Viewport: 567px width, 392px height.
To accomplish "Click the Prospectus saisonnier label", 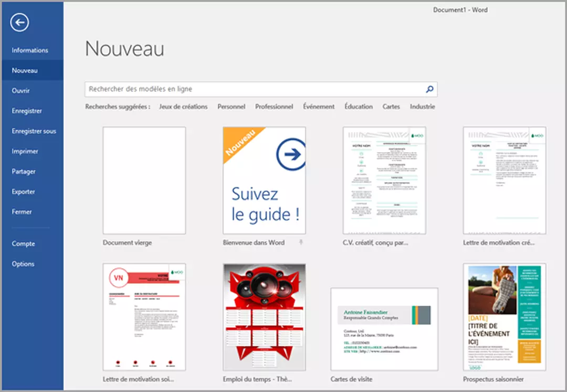I will [493, 379].
